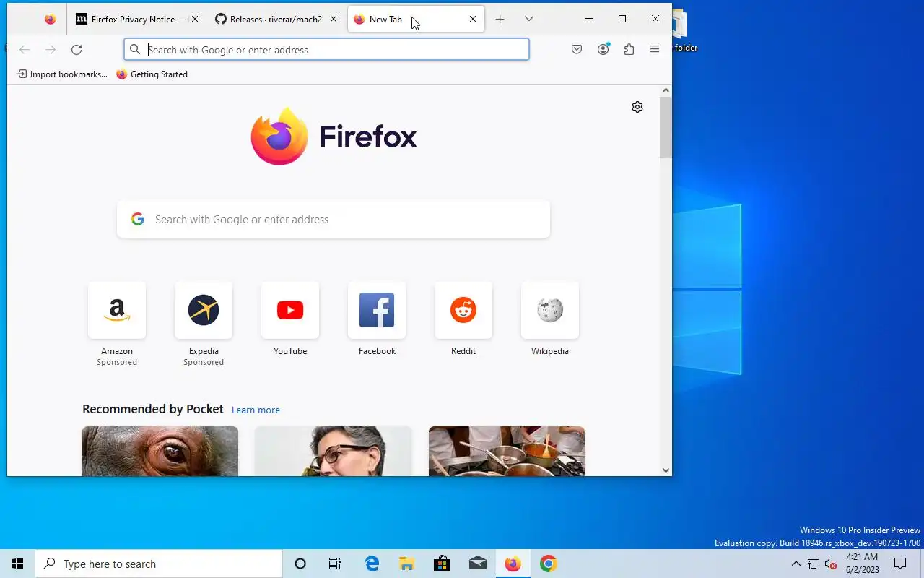Open the Mail app from taskbar

pyautogui.click(x=478, y=564)
